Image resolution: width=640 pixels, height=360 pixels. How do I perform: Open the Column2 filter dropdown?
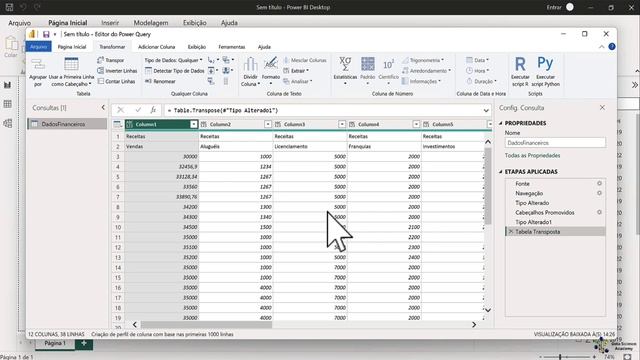(268, 124)
